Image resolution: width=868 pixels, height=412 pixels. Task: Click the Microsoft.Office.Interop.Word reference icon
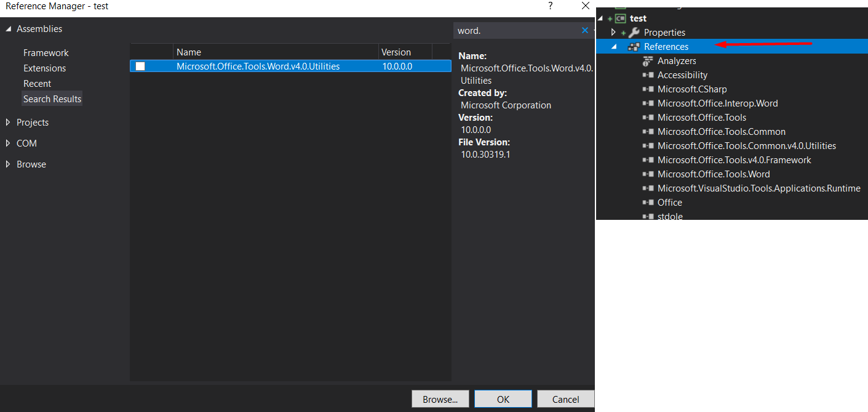tap(648, 103)
